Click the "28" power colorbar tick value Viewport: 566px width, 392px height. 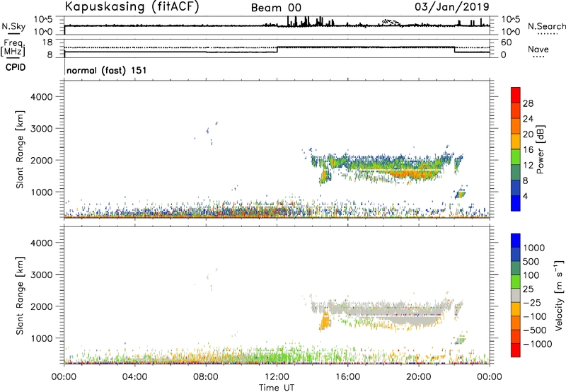[x=528, y=103]
